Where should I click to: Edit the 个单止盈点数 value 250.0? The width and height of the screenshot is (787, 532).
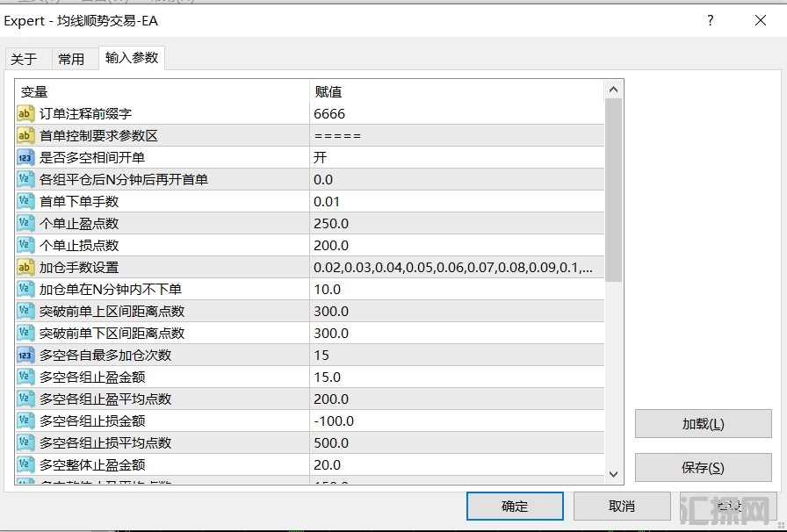[331, 224]
